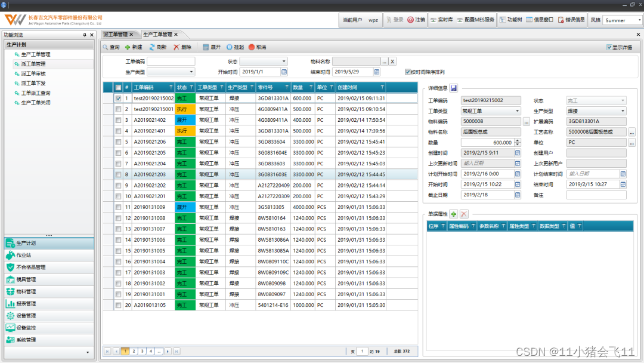Screen dimensions: 644x363
Task: Switch to 派工单管理 tab
Action: 116,35
